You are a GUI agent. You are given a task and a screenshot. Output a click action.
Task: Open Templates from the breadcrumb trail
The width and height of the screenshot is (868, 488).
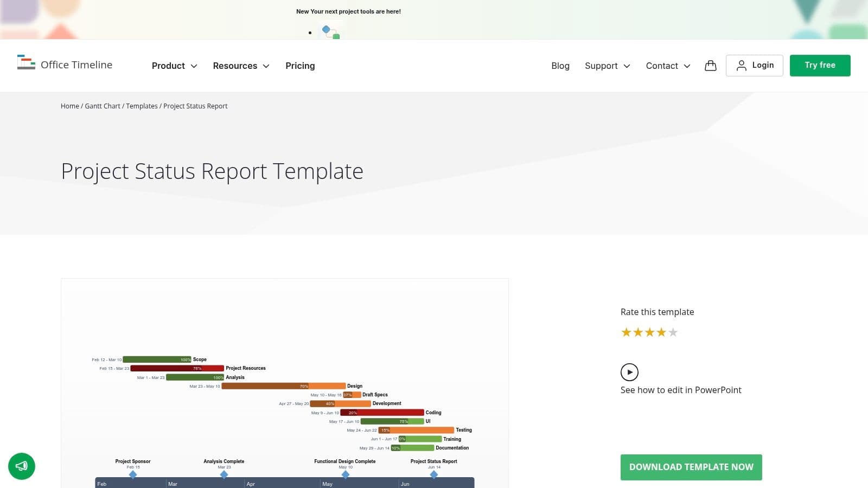142,106
